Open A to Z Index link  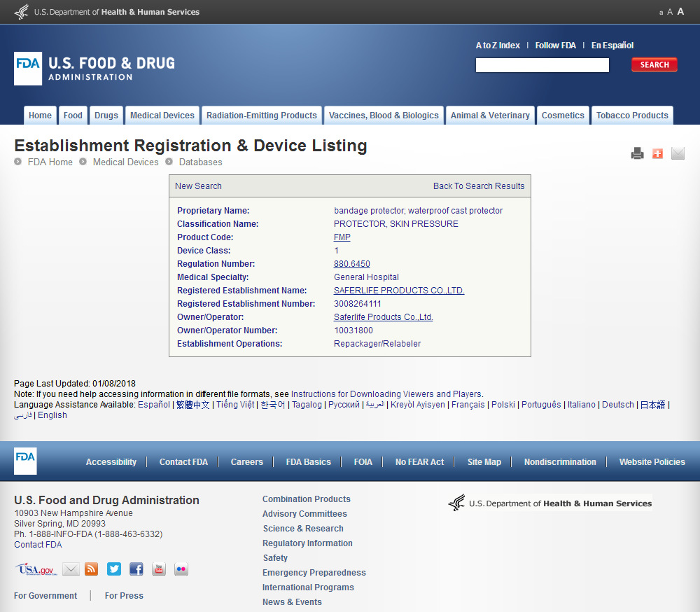498,45
